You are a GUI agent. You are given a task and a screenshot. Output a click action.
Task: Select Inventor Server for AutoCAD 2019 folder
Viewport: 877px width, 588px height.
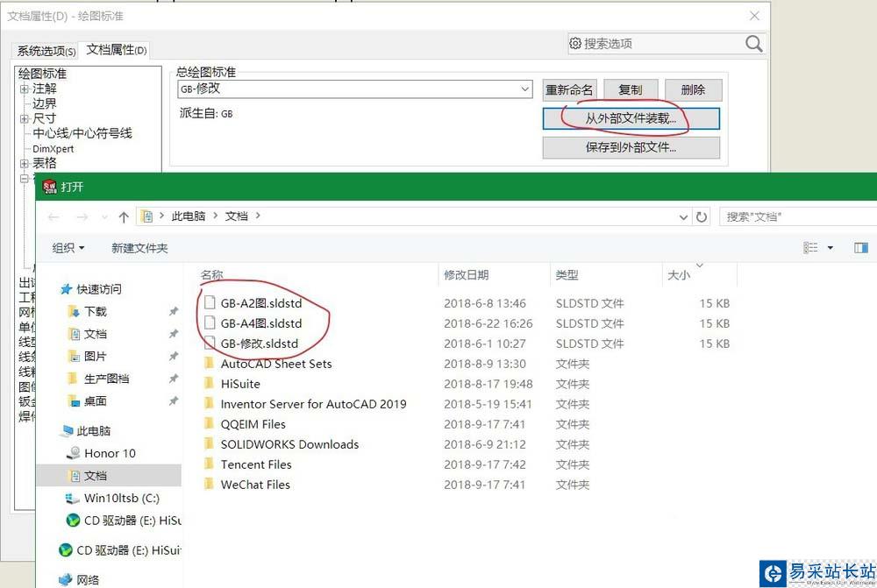[x=313, y=404]
